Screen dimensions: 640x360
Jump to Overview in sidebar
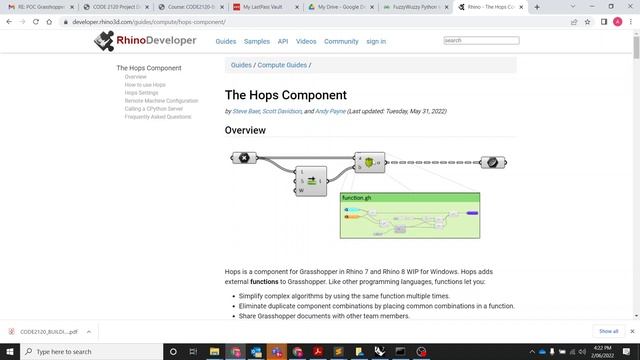136,77
